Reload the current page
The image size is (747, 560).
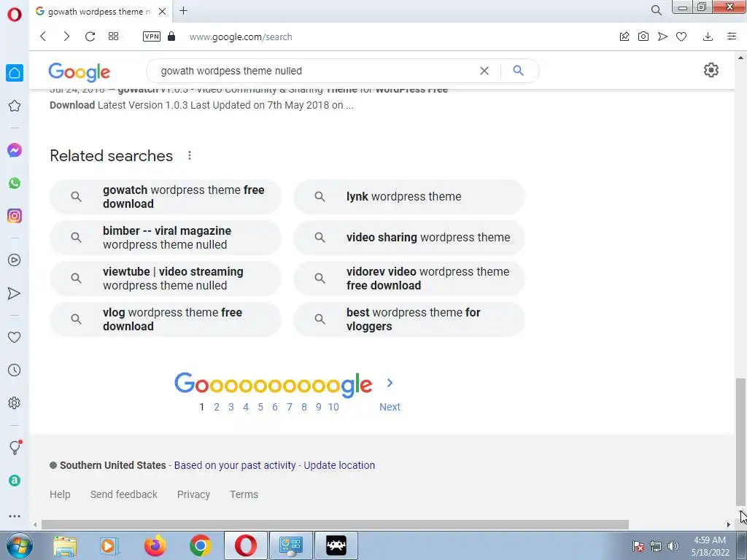click(x=90, y=36)
